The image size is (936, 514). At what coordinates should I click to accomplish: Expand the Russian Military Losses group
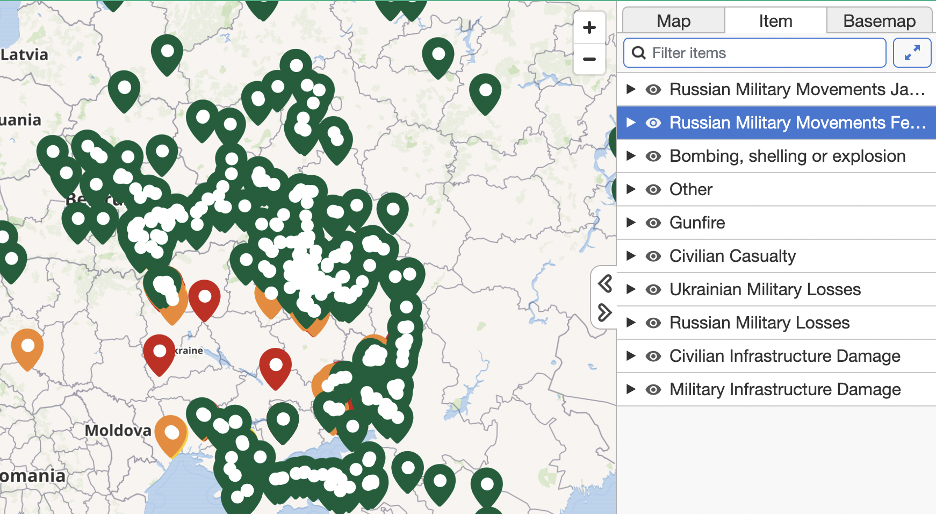coord(630,323)
